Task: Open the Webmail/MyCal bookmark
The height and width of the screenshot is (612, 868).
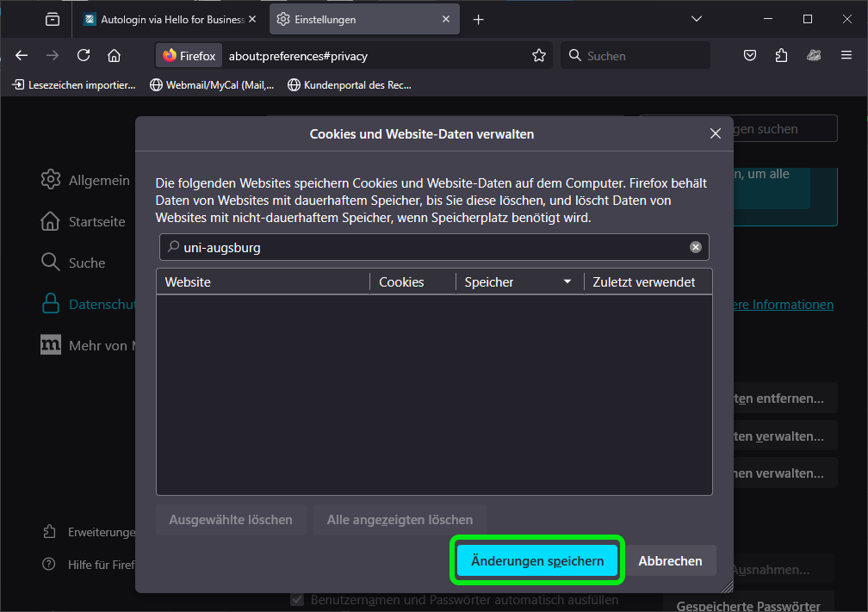Action: click(x=212, y=85)
